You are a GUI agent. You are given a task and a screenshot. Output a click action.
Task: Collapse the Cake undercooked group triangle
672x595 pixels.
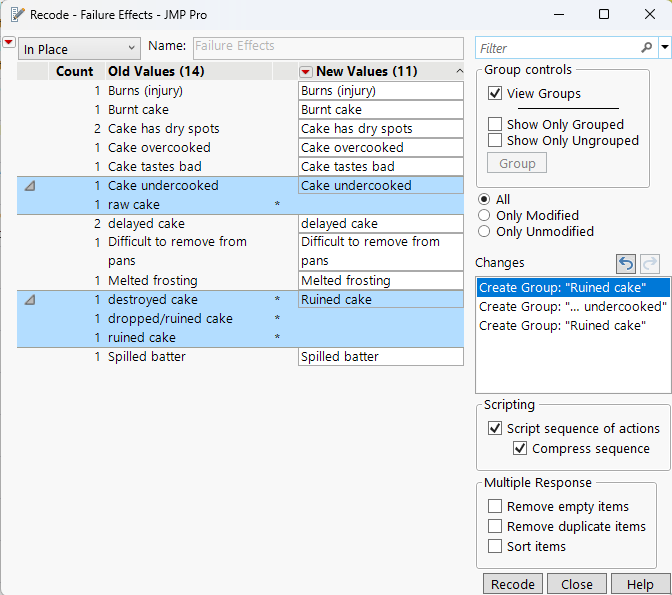pos(30,186)
